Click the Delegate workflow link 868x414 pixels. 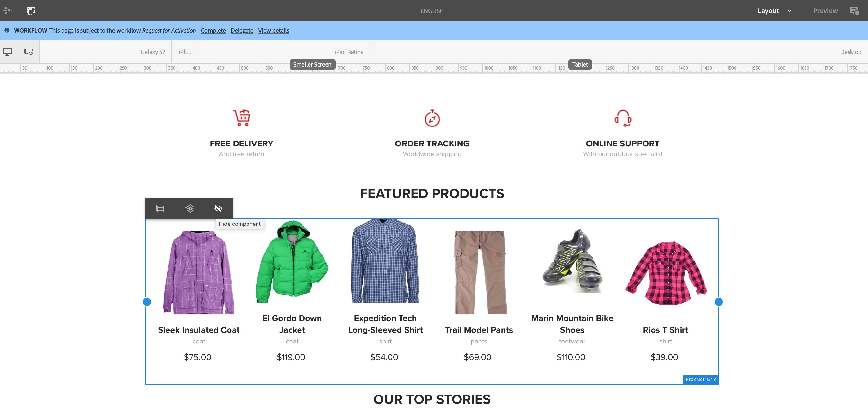(x=242, y=30)
